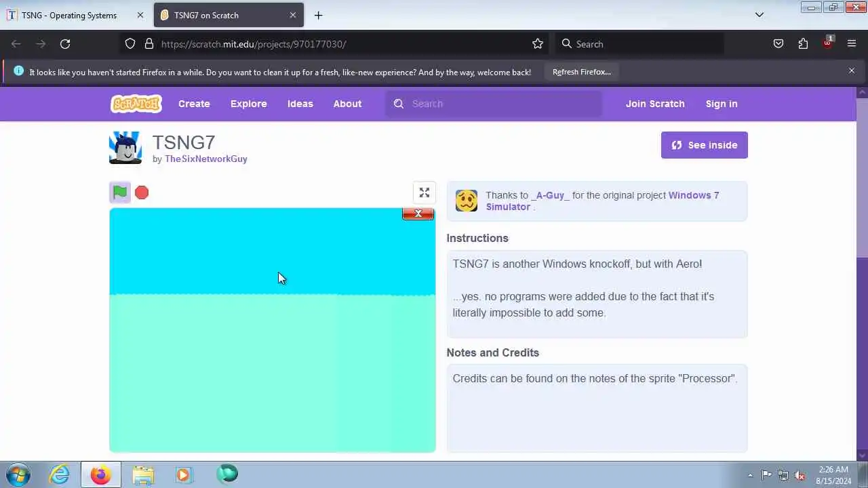Image resolution: width=868 pixels, height=488 pixels.
Task: Enter full screen mode for the stage
Action: (x=425, y=193)
